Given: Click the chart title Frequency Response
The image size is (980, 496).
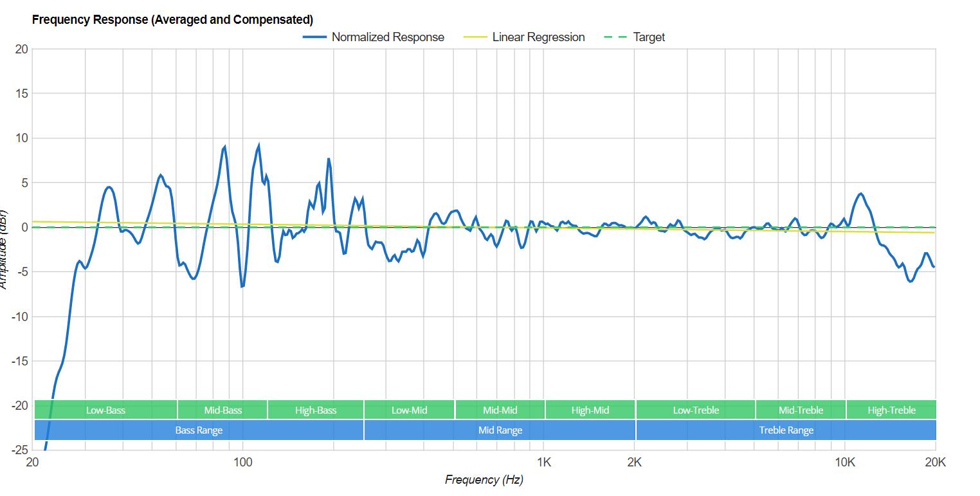Looking at the screenshot, I should 172,19.
